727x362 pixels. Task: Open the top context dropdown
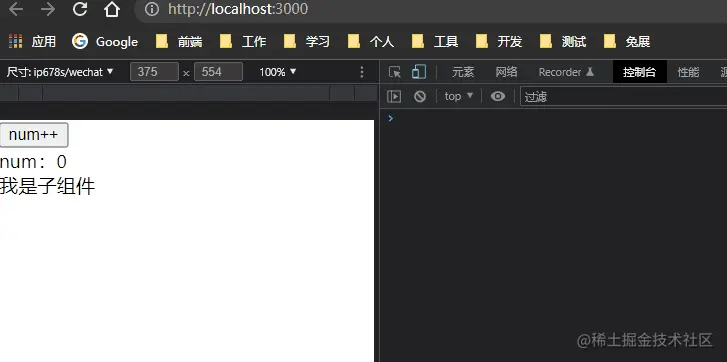459,96
